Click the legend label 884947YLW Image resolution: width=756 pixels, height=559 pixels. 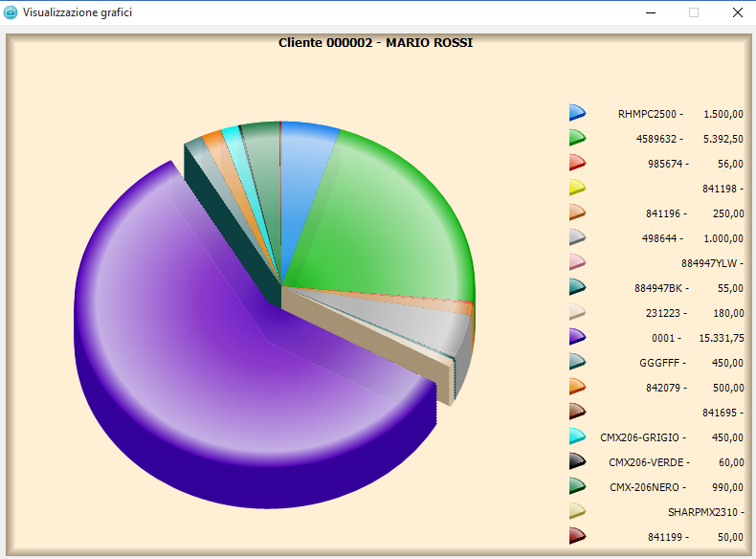[709, 263]
